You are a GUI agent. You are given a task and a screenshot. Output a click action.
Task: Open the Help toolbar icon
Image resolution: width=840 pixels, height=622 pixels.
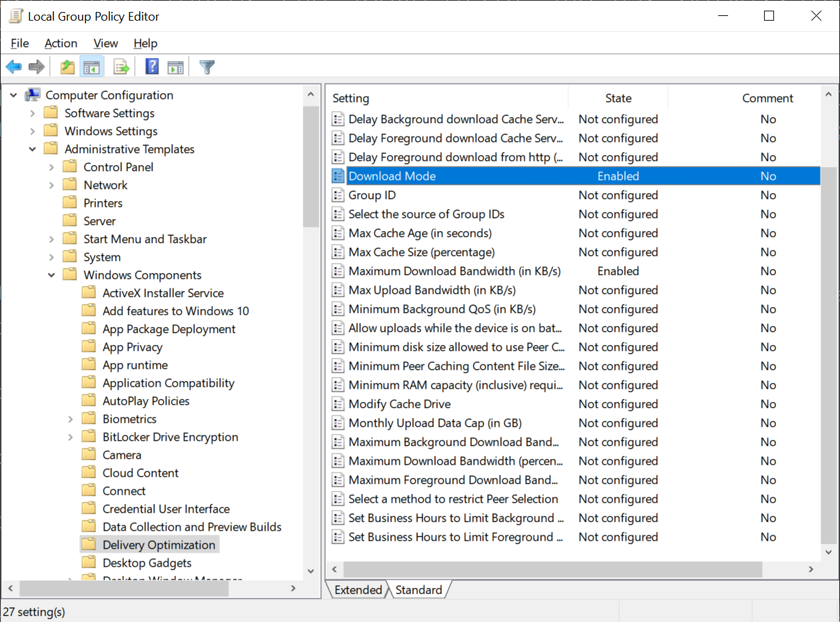tap(152, 67)
